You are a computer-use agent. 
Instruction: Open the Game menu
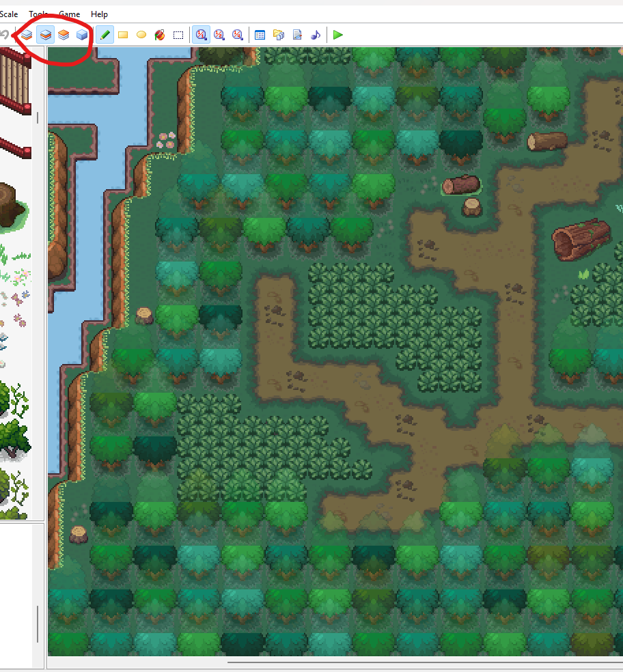pos(69,14)
